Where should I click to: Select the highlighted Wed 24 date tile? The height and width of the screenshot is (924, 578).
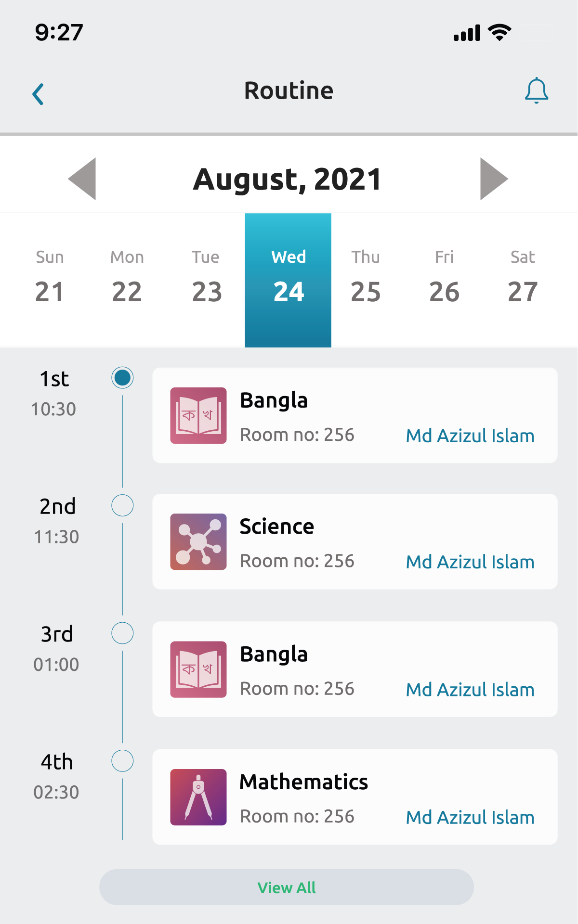pos(288,279)
